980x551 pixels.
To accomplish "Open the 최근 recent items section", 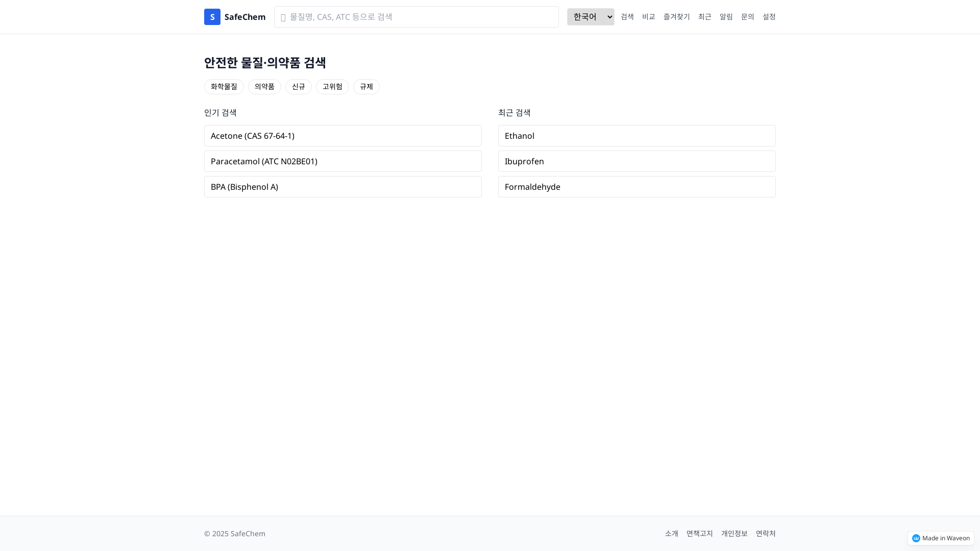I will coord(705,16).
